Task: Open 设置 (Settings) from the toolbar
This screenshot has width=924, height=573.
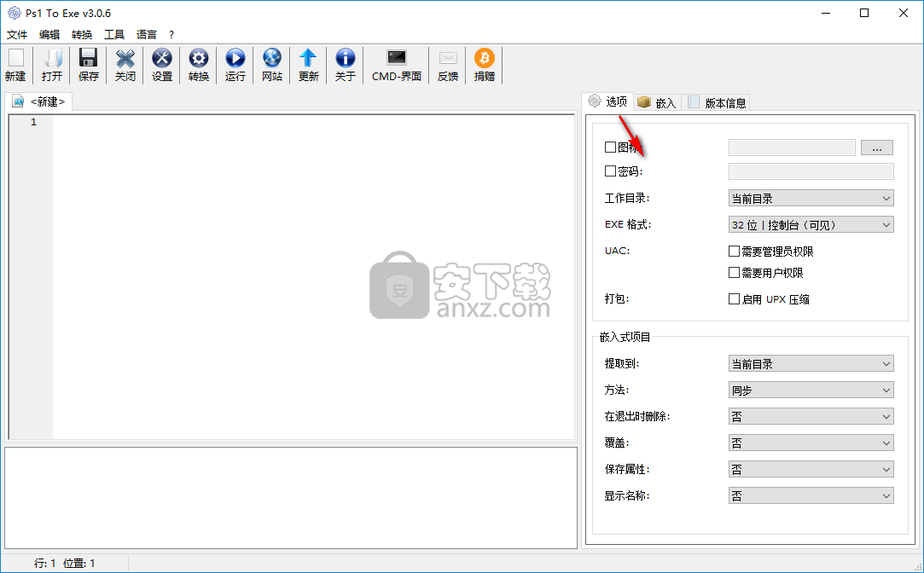Action: (x=162, y=58)
